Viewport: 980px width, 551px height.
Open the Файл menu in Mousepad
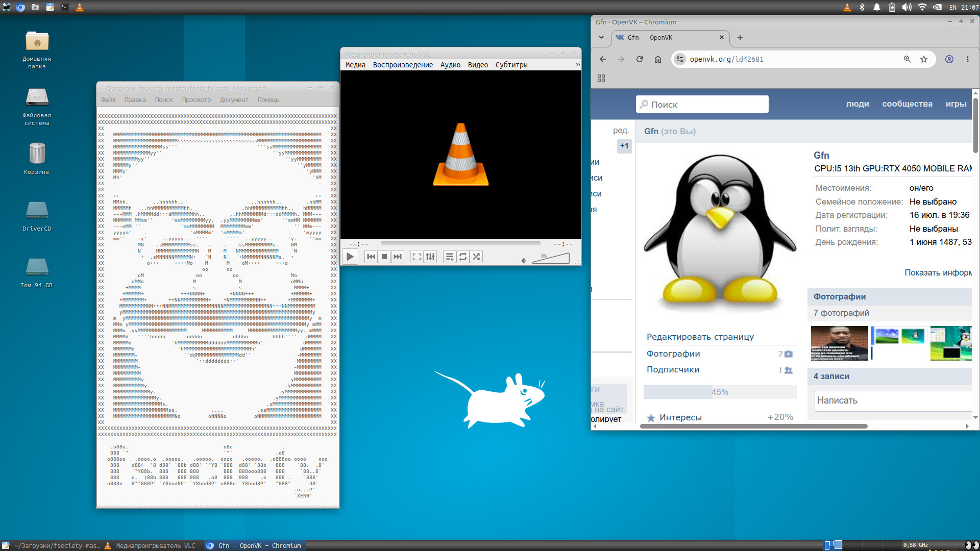[108, 100]
